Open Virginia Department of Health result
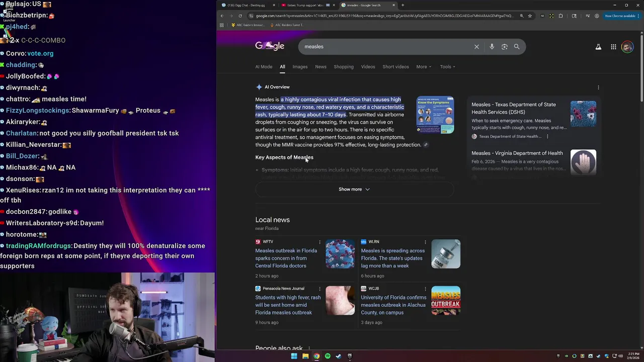The width and height of the screenshot is (644, 362). pyautogui.click(x=517, y=153)
